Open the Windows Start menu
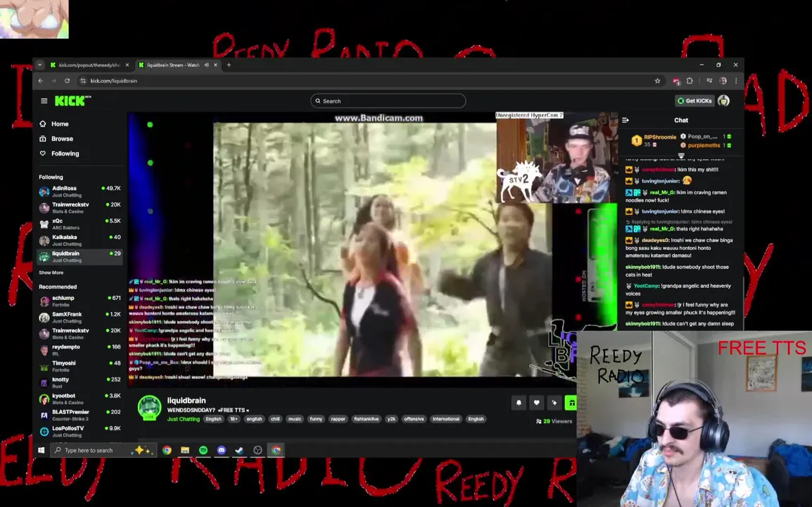This screenshot has height=507, width=812. pos(42,450)
